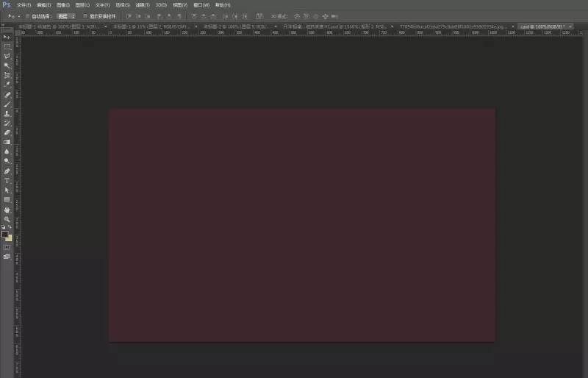Screen dimensions: 588x378
Task: Select the Lasso tool
Action: click(7, 57)
